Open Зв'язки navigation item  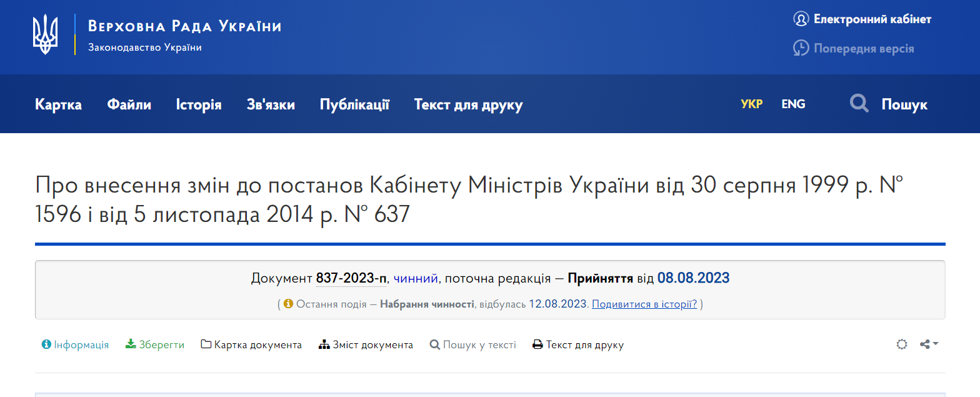(x=271, y=104)
